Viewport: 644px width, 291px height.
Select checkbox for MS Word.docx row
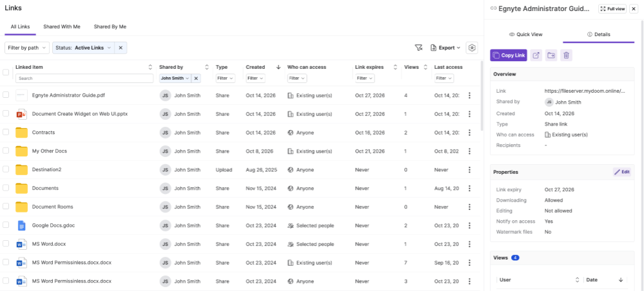tap(6, 243)
